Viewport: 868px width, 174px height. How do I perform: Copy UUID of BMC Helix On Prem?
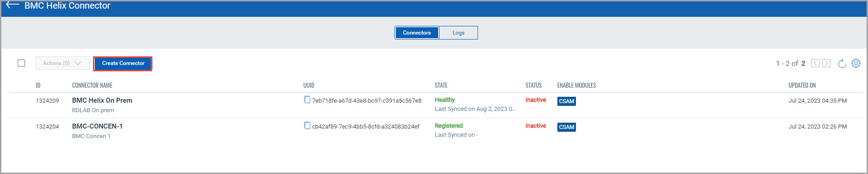tap(307, 100)
